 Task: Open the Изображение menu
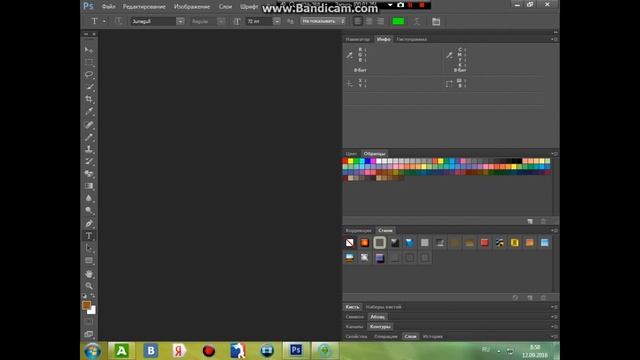point(192,7)
